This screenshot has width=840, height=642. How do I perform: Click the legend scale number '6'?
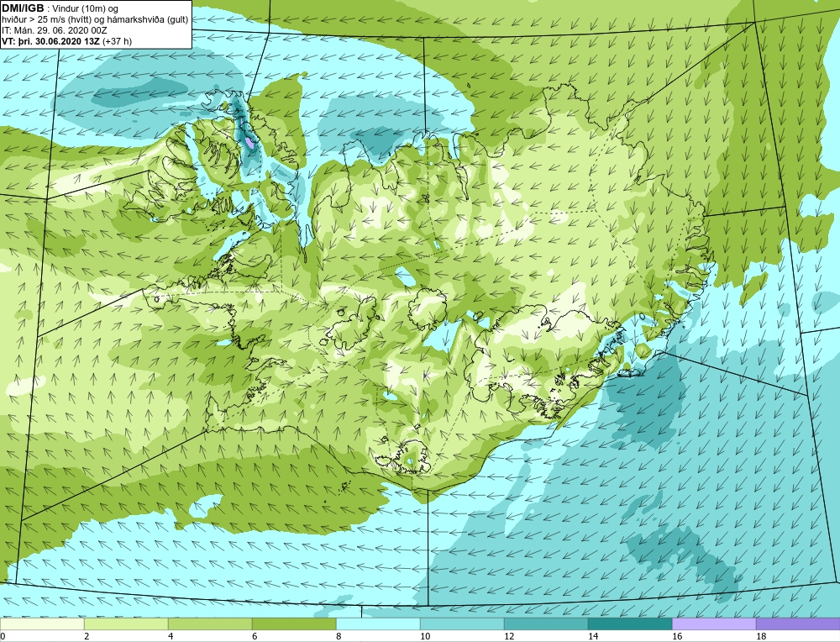pyautogui.click(x=255, y=636)
